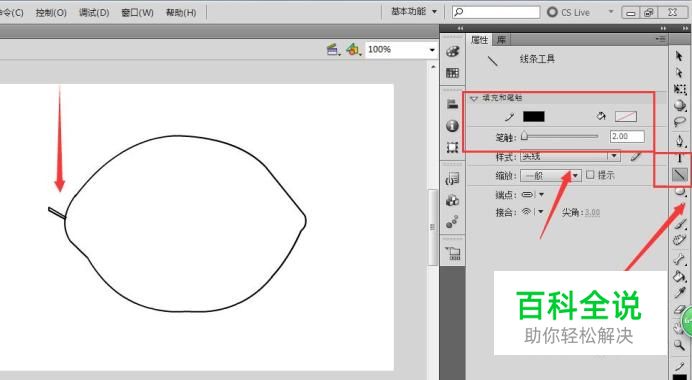This screenshot has width=692, height=380.
Task: Open the Project panel icon
Action: 452,253
